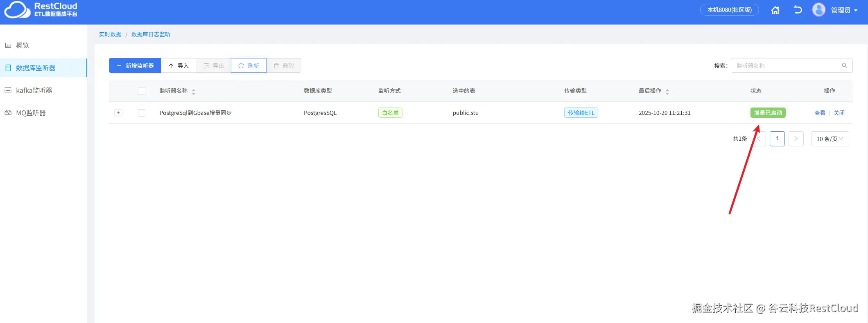
Task: Click 关闭 for the listener row
Action: 839,113
